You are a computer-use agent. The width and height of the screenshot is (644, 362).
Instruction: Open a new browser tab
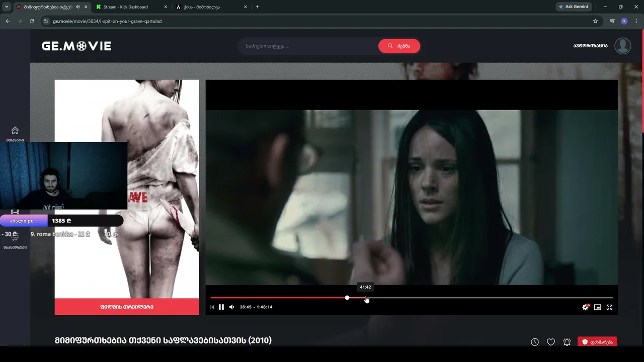pos(258,7)
